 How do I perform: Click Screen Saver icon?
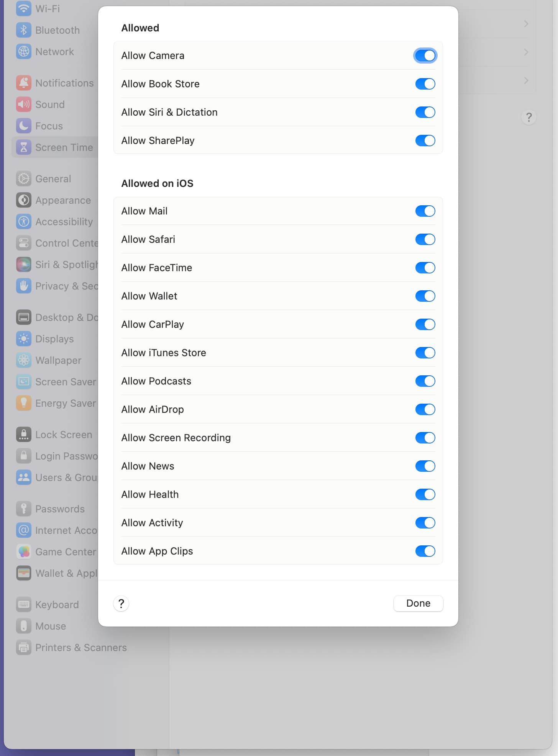click(x=24, y=381)
